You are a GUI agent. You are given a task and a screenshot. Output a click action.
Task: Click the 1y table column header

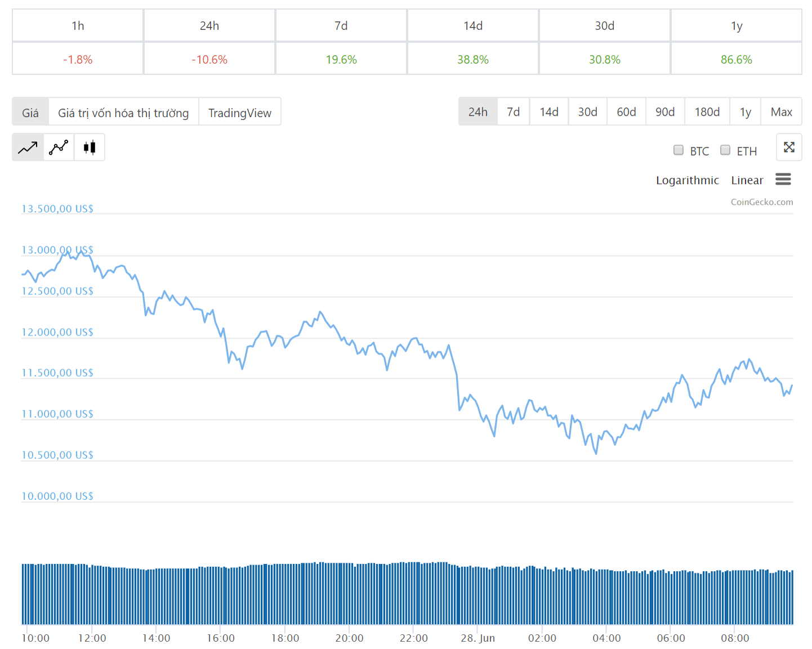tap(737, 25)
